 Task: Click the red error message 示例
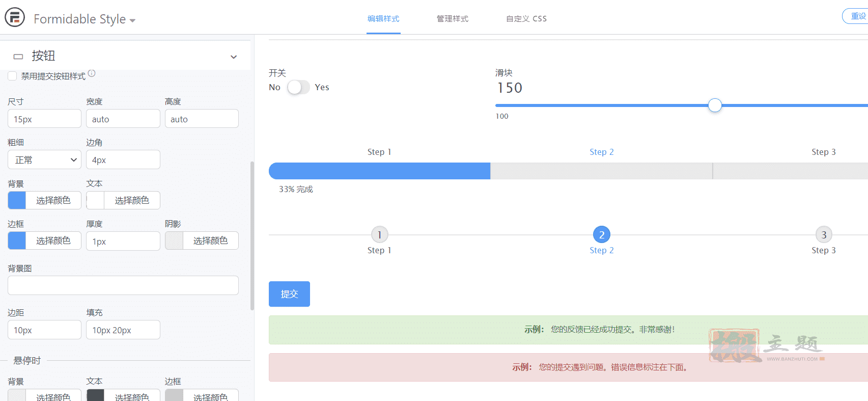(x=568, y=367)
